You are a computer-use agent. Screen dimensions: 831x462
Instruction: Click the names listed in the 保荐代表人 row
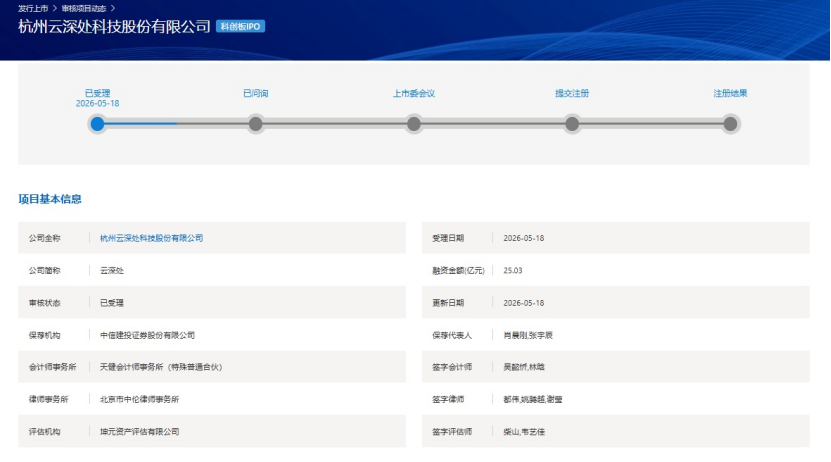click(528, 335)
